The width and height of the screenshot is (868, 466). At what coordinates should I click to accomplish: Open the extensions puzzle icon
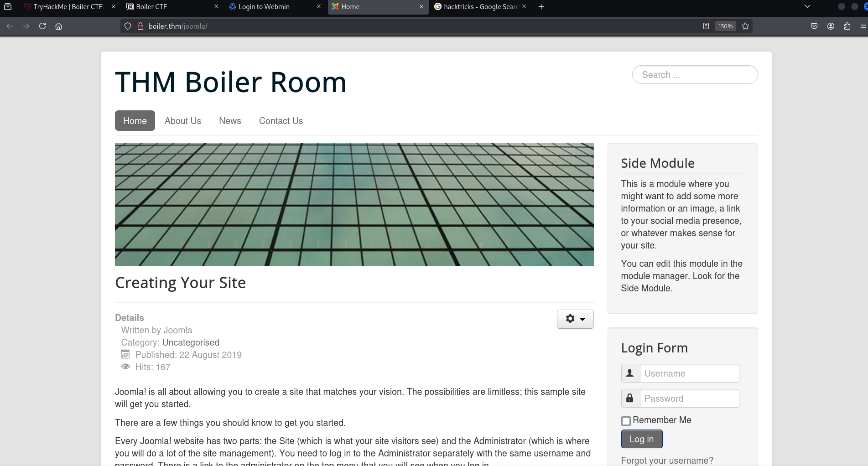click(x=847, y=26)
